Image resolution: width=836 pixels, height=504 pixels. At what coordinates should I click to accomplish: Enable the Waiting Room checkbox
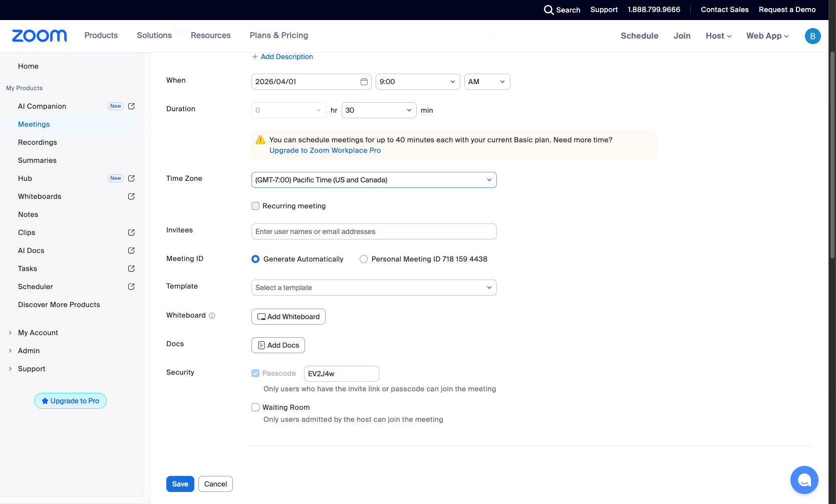255,407
